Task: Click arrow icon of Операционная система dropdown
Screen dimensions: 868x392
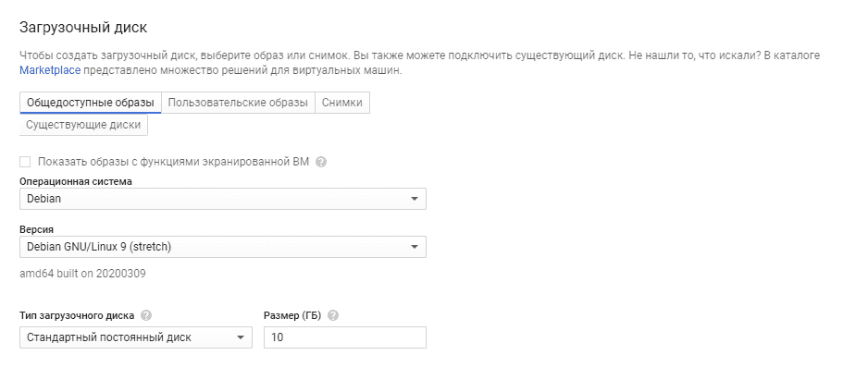Action: (414, 199)
